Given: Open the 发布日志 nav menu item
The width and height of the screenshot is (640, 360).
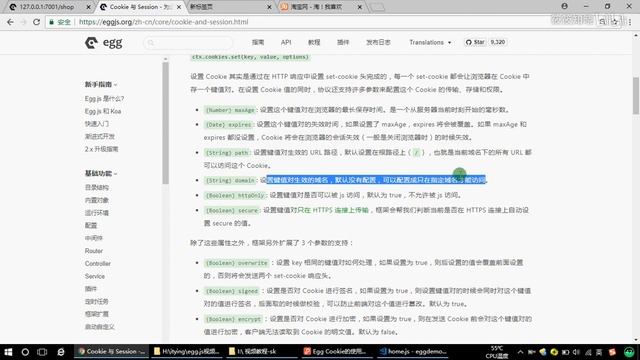Looking at the screenshot, I should click(x=378, y=42).
